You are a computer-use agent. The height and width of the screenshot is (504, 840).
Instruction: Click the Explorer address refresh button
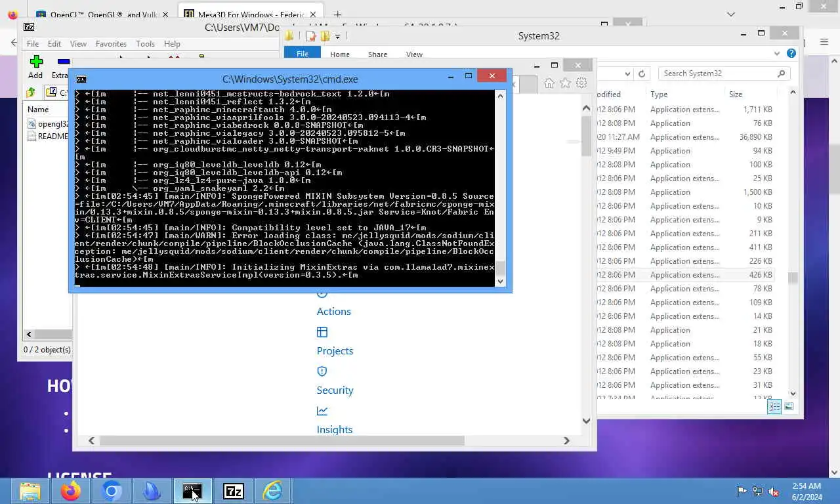tap(642, 73)
